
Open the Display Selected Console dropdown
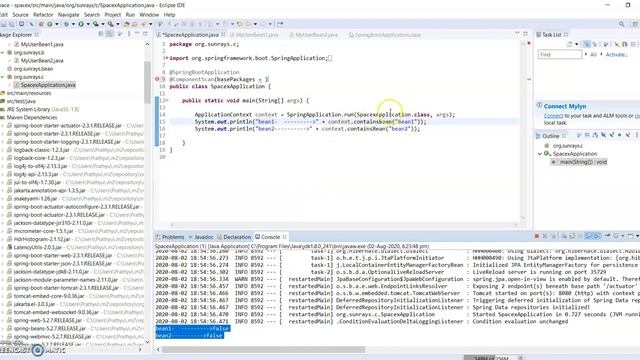coord(623,236)
